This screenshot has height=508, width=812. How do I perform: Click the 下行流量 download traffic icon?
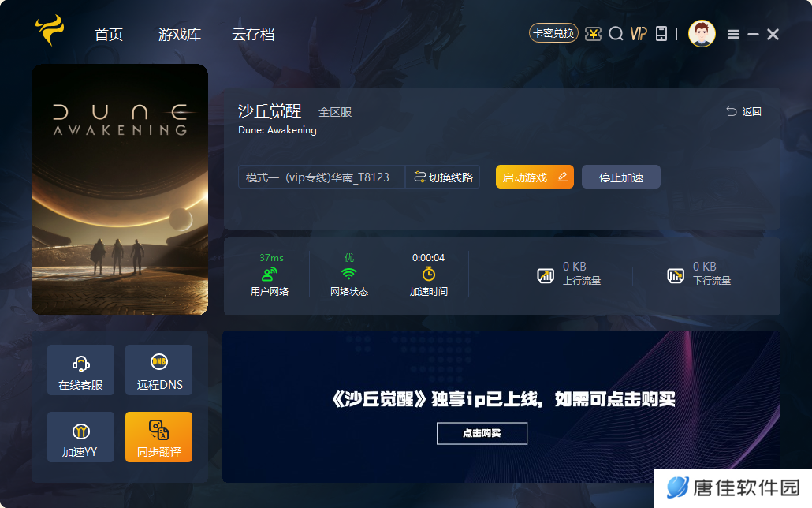click(676, 275)
